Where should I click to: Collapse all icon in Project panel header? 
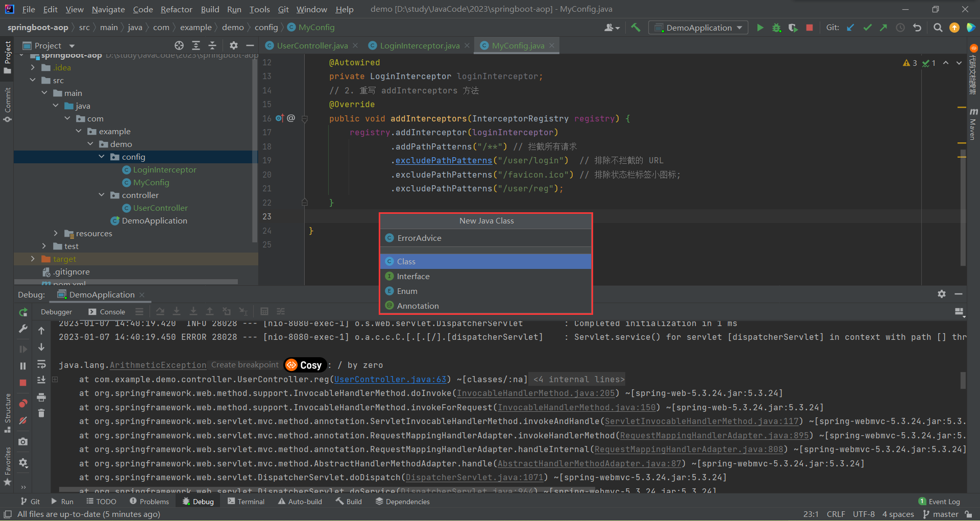point(212,45)
